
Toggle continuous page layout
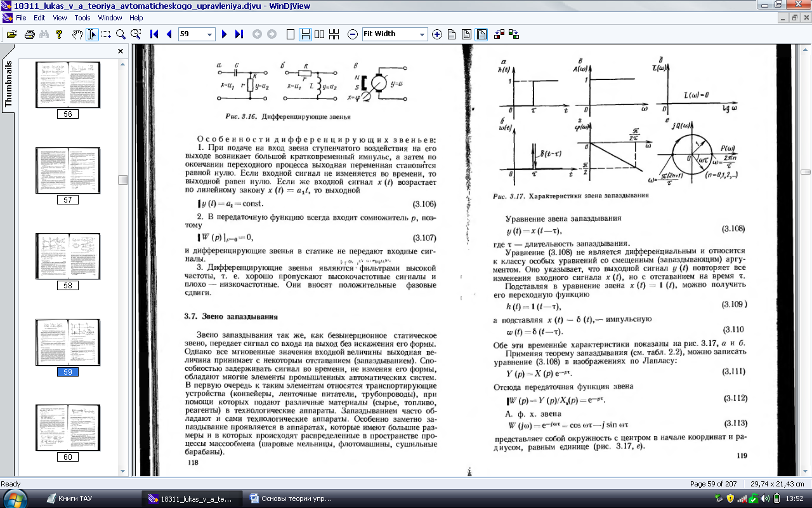click(x=305, y=34)
